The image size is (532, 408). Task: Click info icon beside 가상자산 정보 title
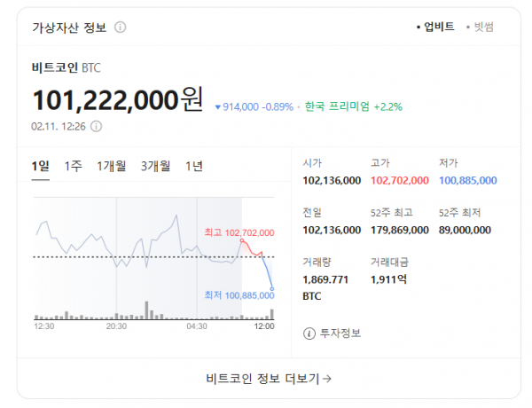point(121,27)
